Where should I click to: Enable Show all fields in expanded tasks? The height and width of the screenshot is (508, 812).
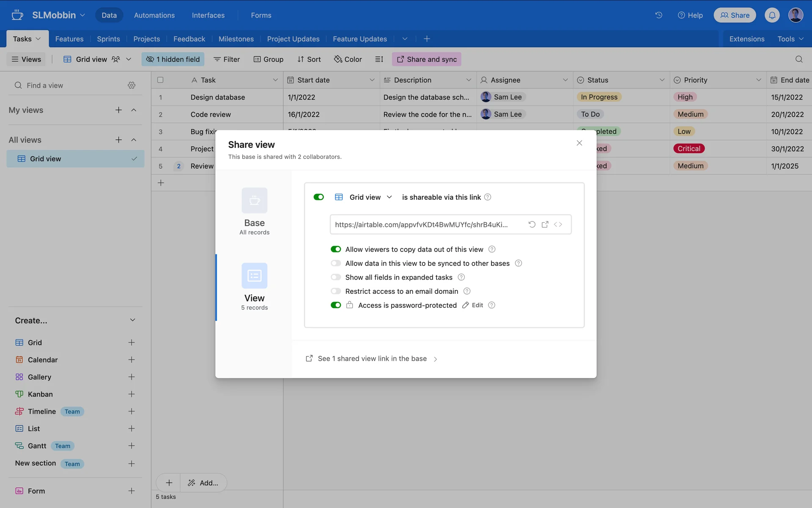[336, 277]
